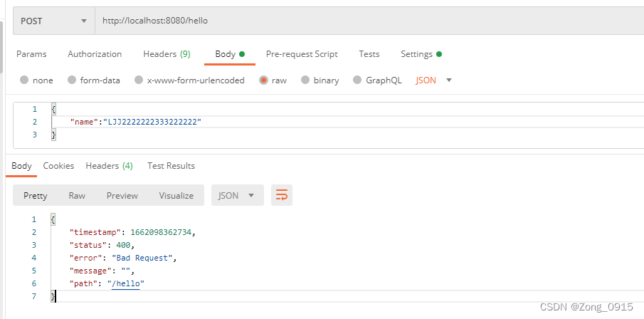Select the raw body type
The height and width of the screenshot is (319, 644).
(x=273, y=80)
